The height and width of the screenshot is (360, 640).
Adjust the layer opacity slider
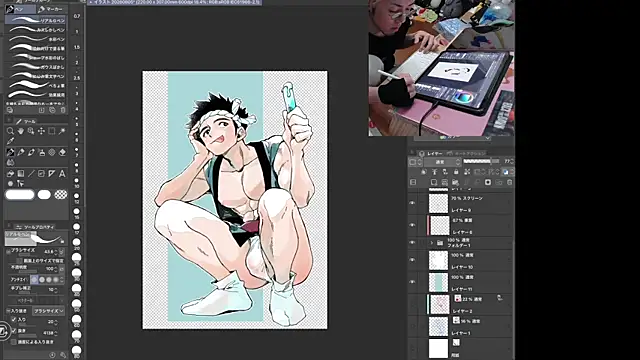[481, 162]
